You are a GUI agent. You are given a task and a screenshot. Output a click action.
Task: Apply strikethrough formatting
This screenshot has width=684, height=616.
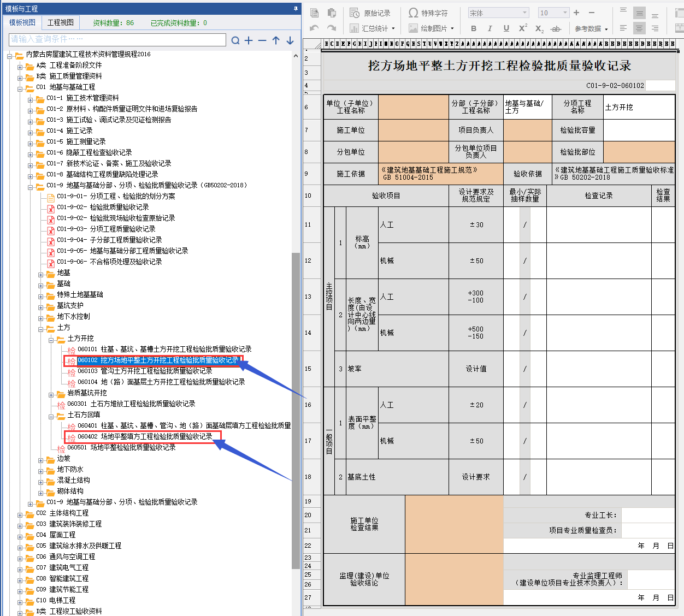556,29
